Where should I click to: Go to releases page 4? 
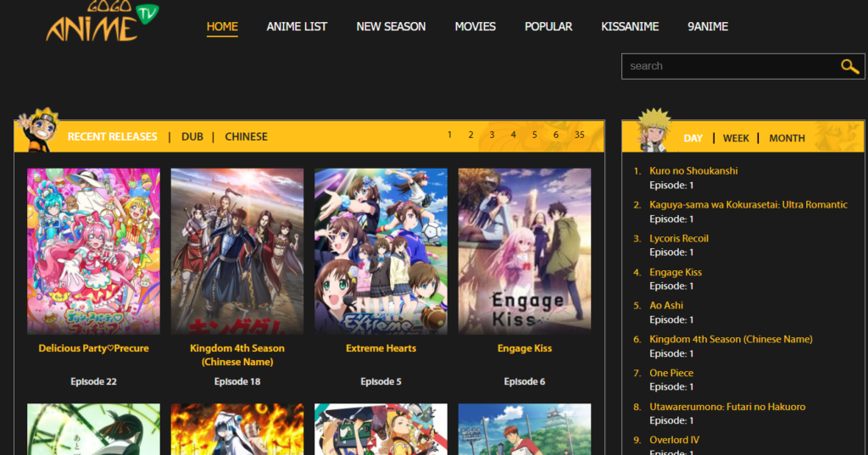pos(513,135)
